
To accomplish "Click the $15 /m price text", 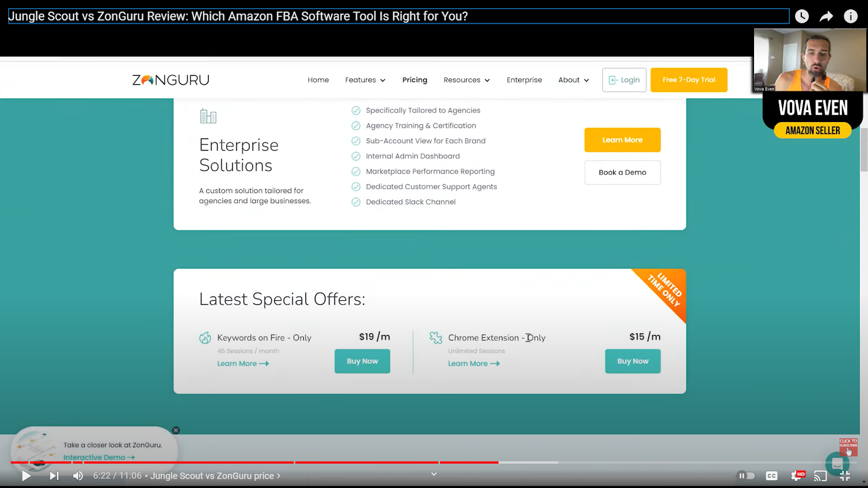I will coord(645,337).
